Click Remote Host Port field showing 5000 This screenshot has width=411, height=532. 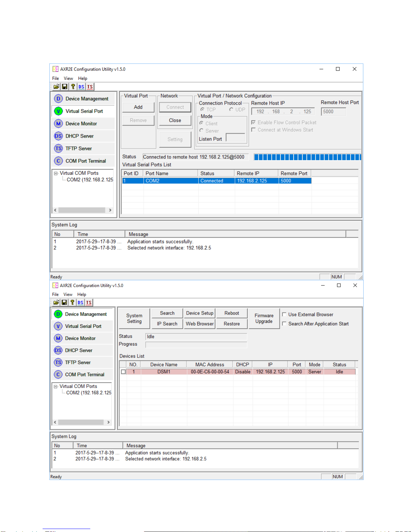[x=333, y=112]
